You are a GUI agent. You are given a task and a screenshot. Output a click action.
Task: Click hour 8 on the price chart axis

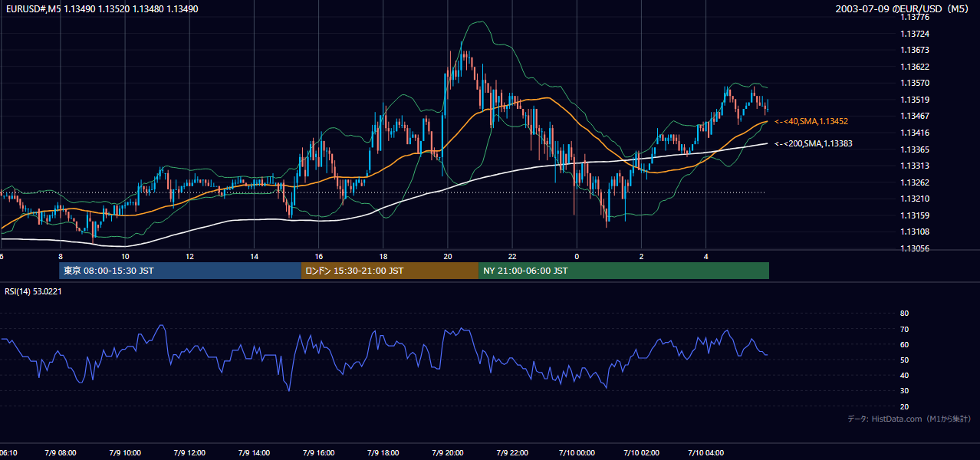61,257
